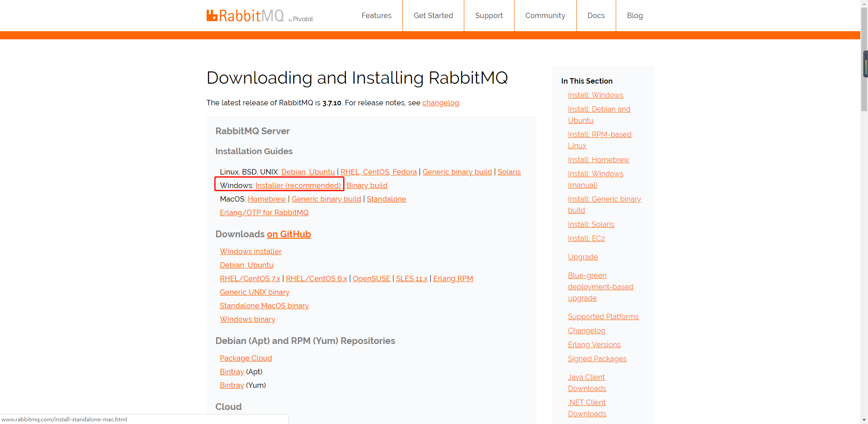Open Erlang RPM download link
This screenshot has width=868, height=424.
(x=453, y=278)
